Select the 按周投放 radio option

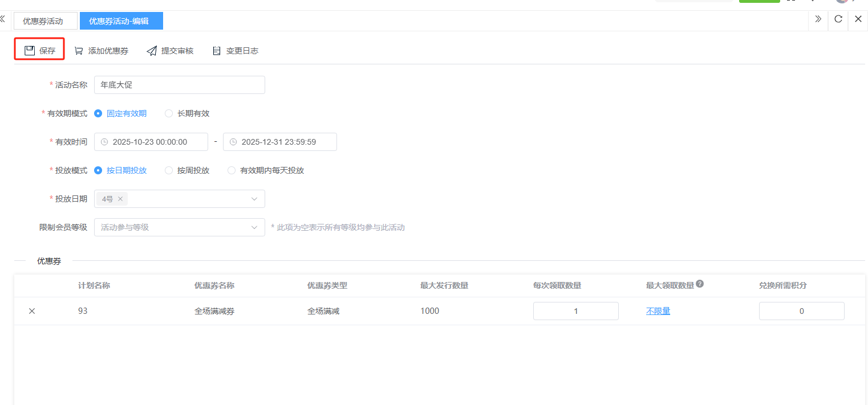point(169,170)
